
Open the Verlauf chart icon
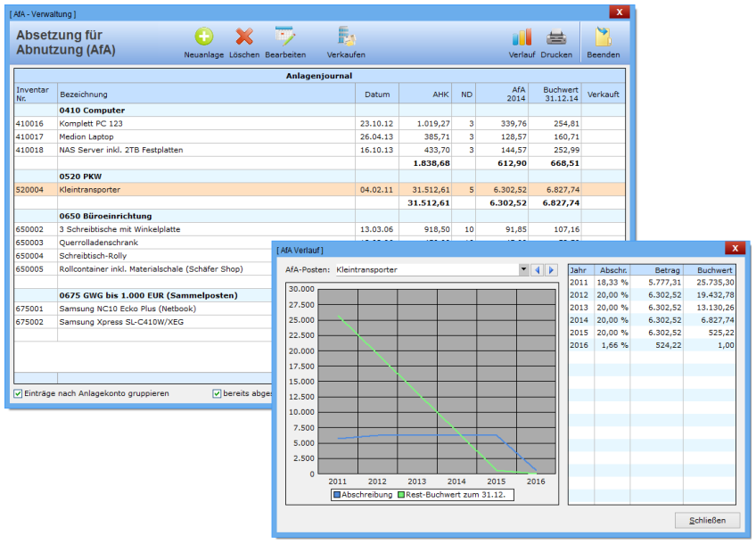point(522,37)
